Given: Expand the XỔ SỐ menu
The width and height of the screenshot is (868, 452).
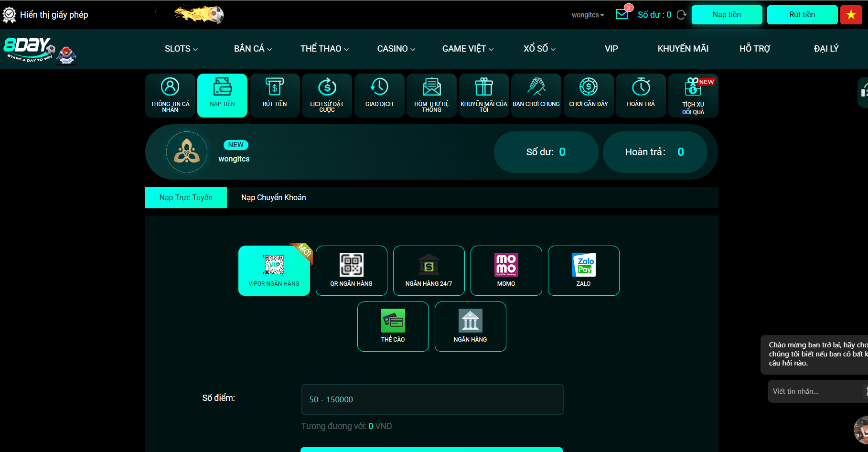Looking at the screenshot, I should [x=539, y=49].
